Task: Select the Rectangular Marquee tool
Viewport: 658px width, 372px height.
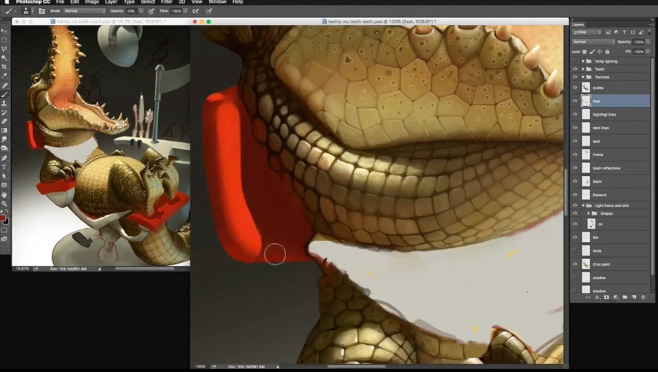Action: 5,39
